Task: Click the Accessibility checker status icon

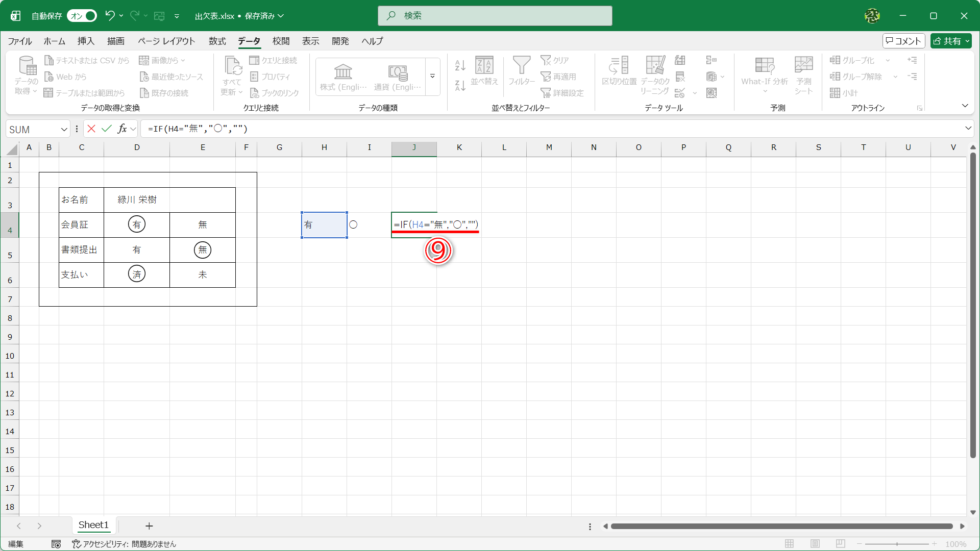Action: pos(77,544)
